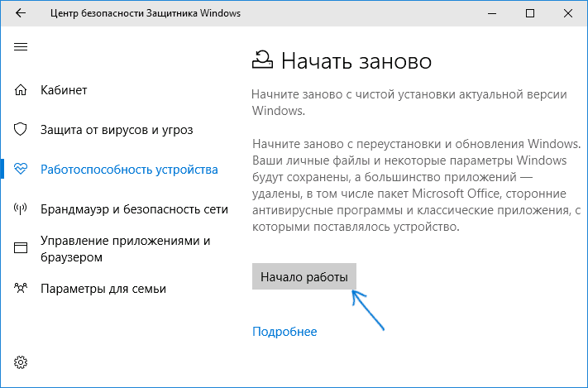This screenshot has width=588, height=388.
Task: Open Управление приложениями и браузером
Action: point(125,249)
